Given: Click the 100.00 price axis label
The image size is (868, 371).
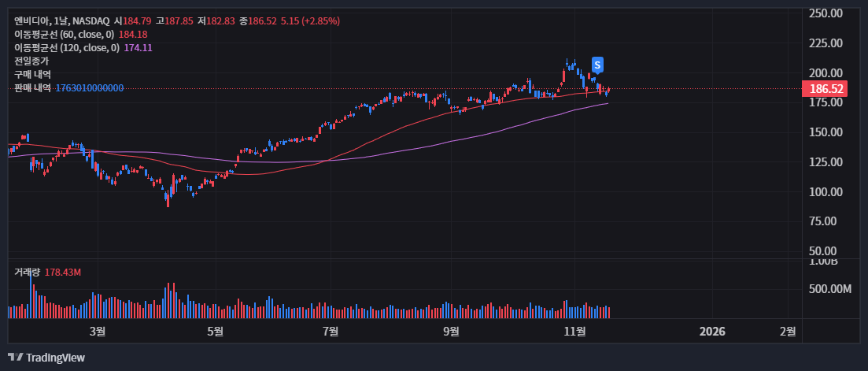Looking at the screenshot, I should pos(826,191).
